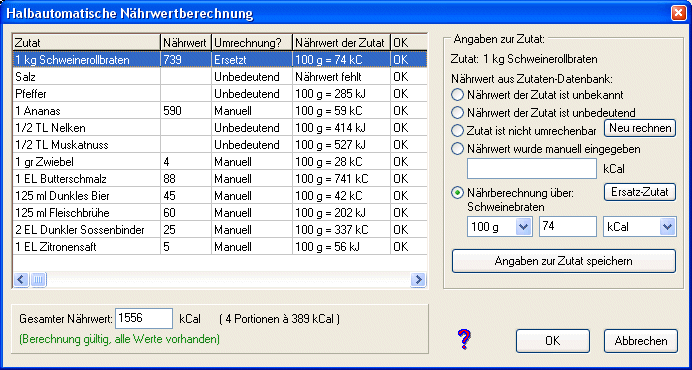Click the 'Neu rechnen' button

pos(640,128)
